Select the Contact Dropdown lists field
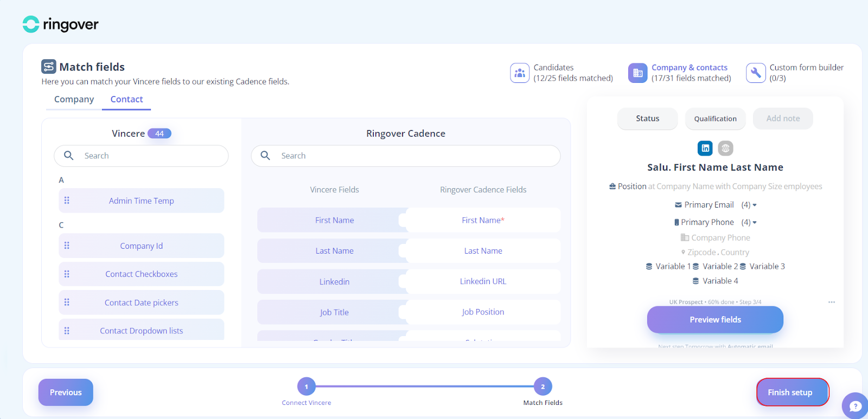 pos(141,330)
